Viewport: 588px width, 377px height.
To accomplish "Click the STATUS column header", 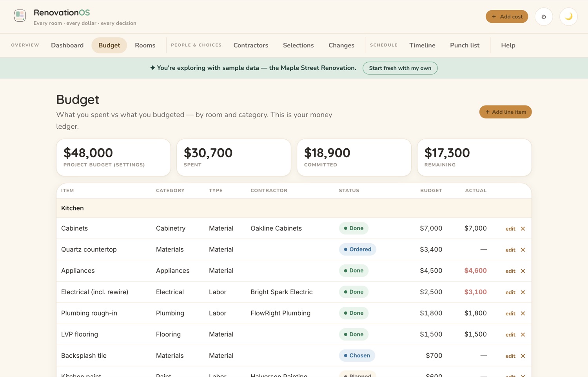I will [349, 191].
